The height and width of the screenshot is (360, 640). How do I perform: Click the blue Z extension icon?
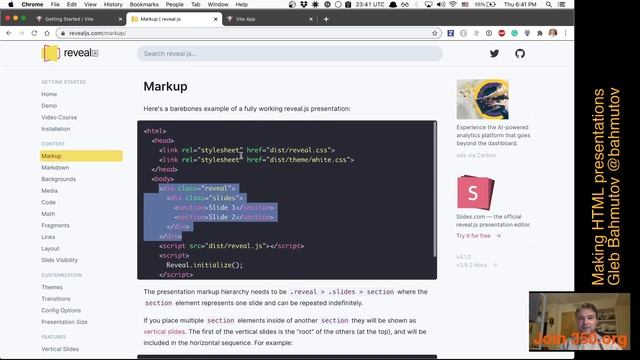[x=451, y=33]
